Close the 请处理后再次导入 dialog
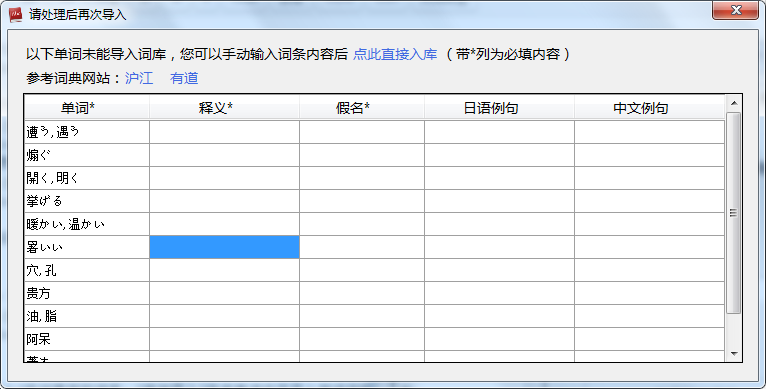 click(x=735, y=10)
